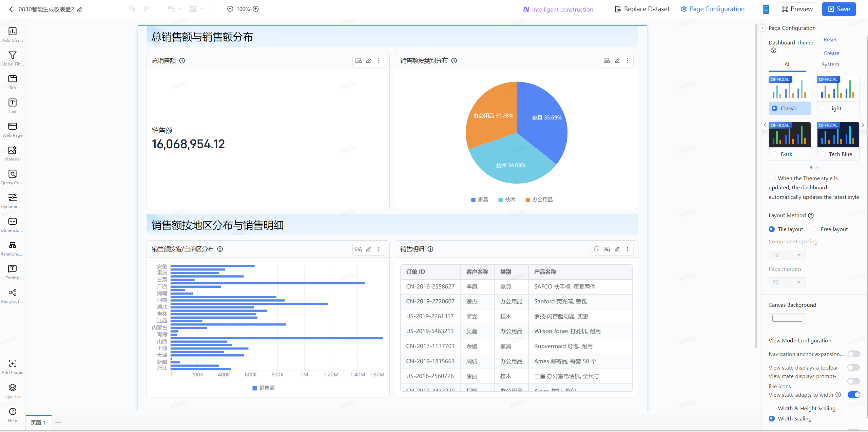Select the 页面 1 page tab

click(38, 422)
